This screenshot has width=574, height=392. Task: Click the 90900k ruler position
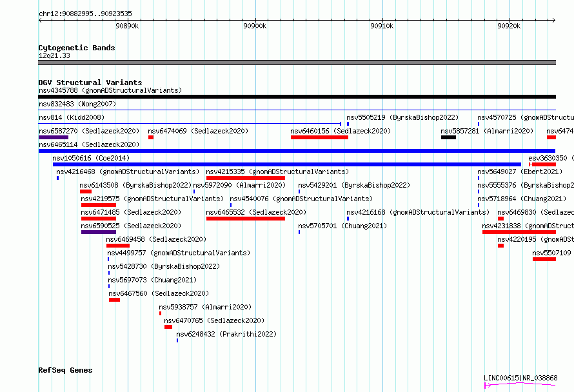(255, 26)
